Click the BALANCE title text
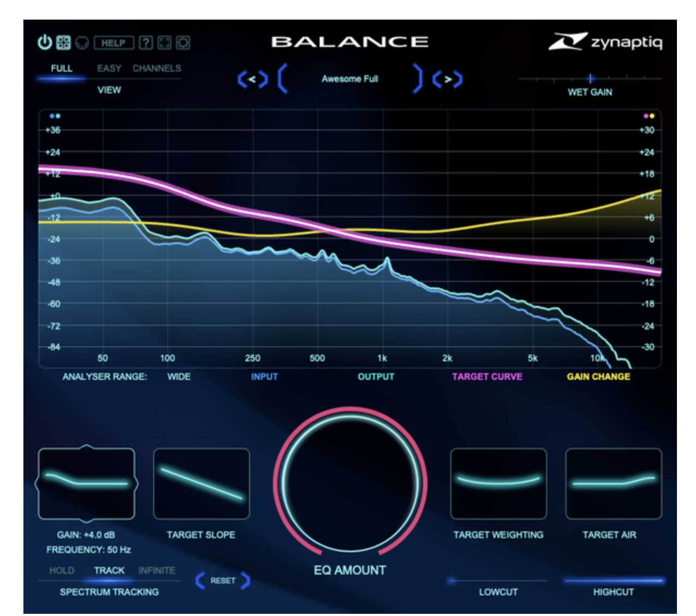Image resolution: width=696 pixels, height=616 pixels. [x=350, y=42]
